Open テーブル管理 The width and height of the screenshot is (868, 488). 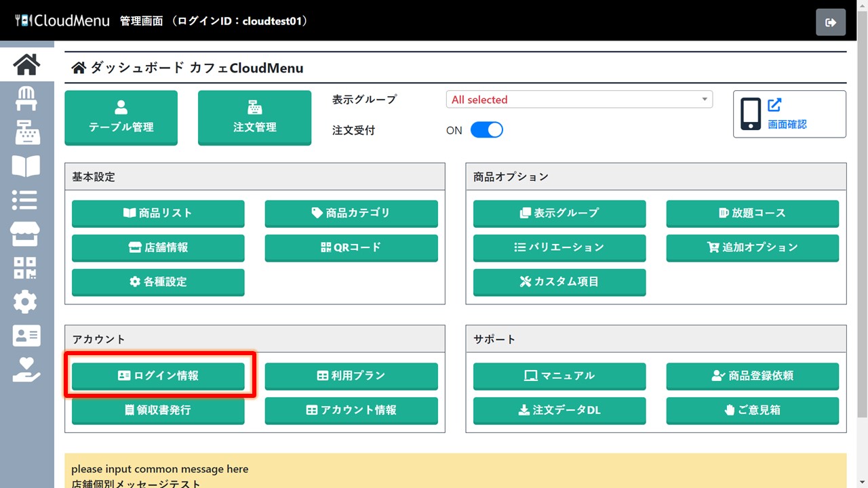[121, 118]
